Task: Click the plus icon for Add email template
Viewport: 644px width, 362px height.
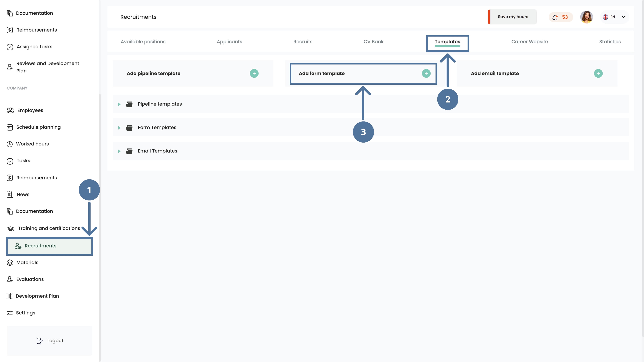Action: (x=598, y=74)
